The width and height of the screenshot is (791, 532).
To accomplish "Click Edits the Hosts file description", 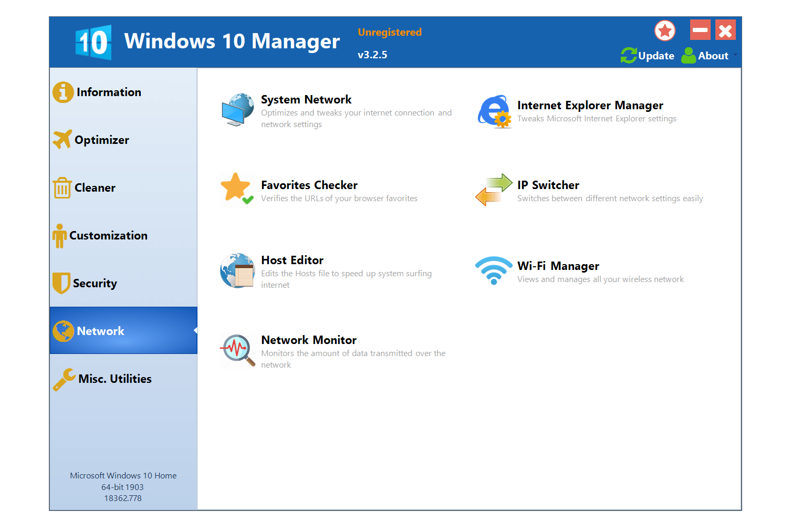I will tap(346, 279).
